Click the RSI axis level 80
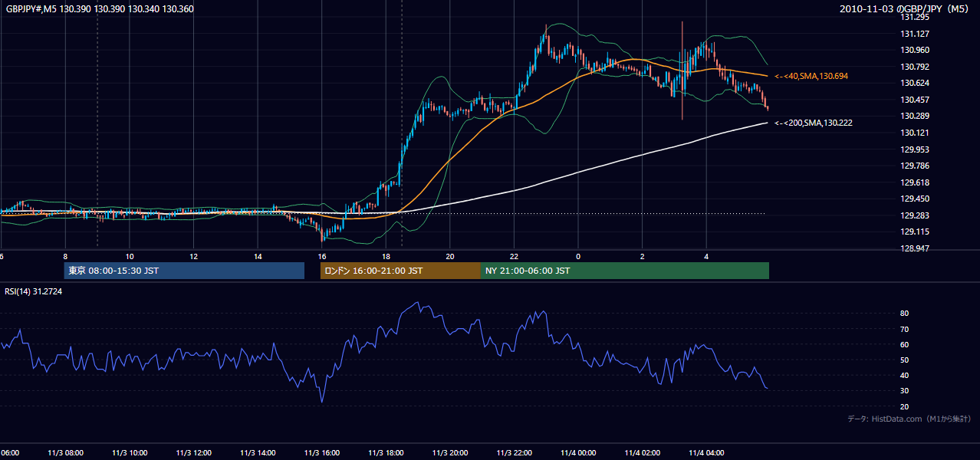This screenshot has height=460, width=980. (x=905, y=314)
